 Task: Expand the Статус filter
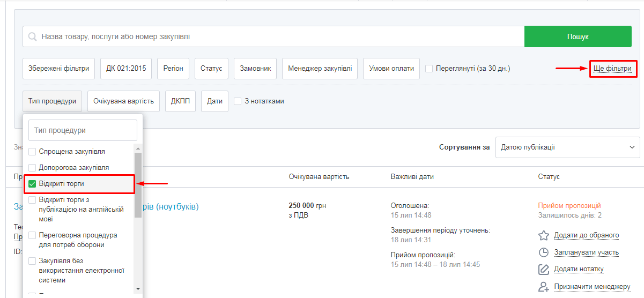click(211, 69)
